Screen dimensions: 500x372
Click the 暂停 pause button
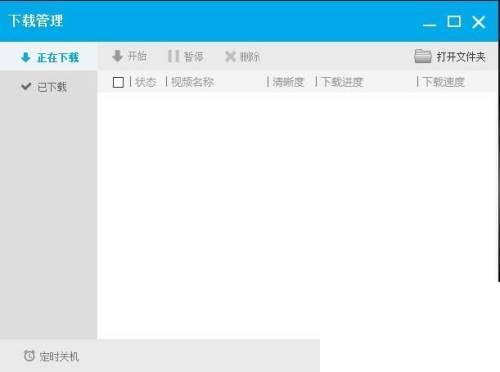tap(186, 56)
